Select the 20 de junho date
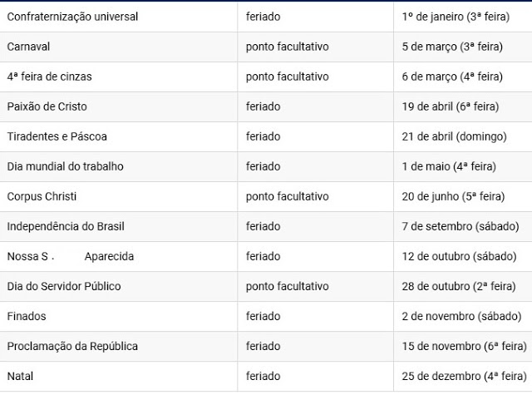 click(x=453, y=196)
